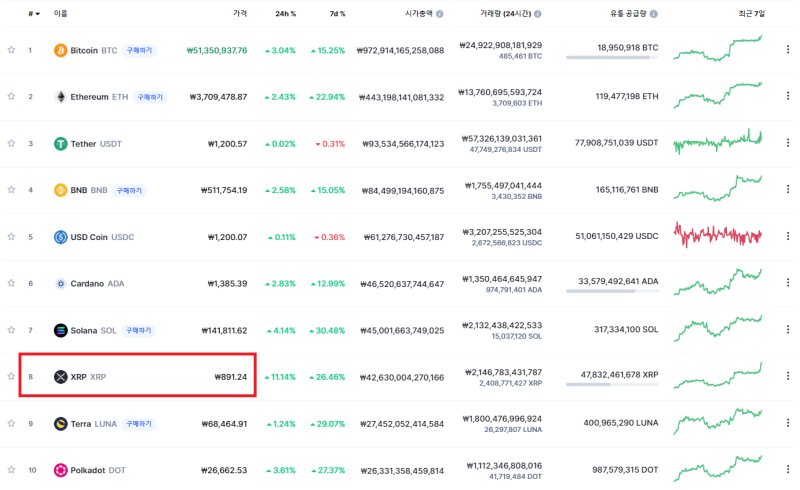800x490 pixels.
Task: Sort table by 이름 column header
Action: 60,13
